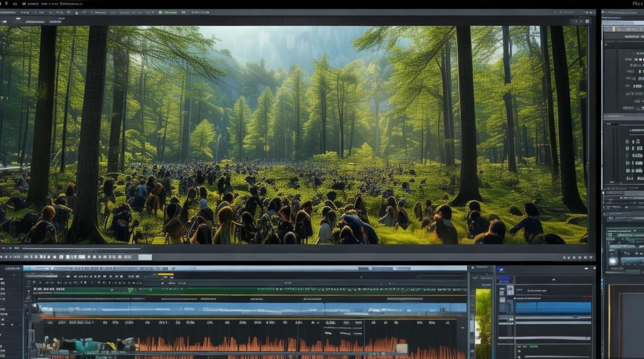Click the playback progress bar beneath the preview
This screenshot has width=644, height=359.
tap(81, 248)
